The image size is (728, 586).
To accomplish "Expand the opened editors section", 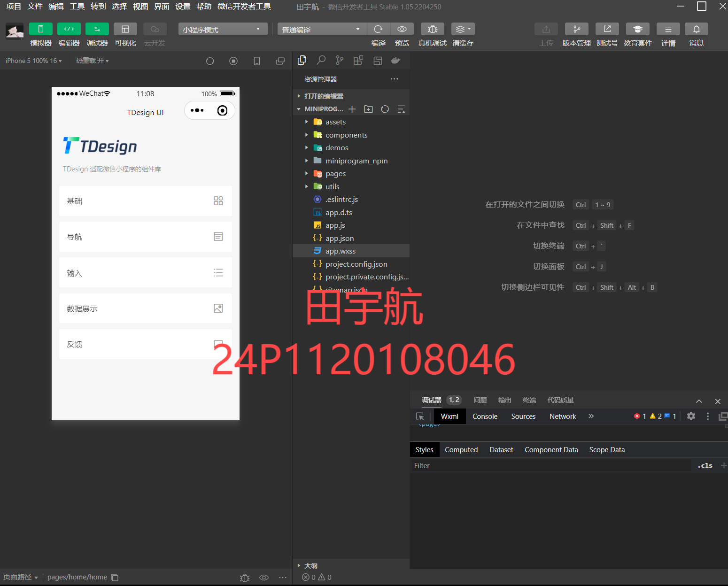I will pos(351,96).
